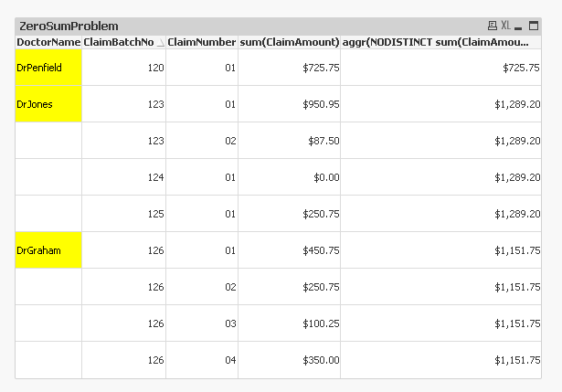Image resolution: width=562 pixels, height=392 pixels.
Task: Click the aggr(NODISTINCT sum...) column header
Action: point(435,42)
